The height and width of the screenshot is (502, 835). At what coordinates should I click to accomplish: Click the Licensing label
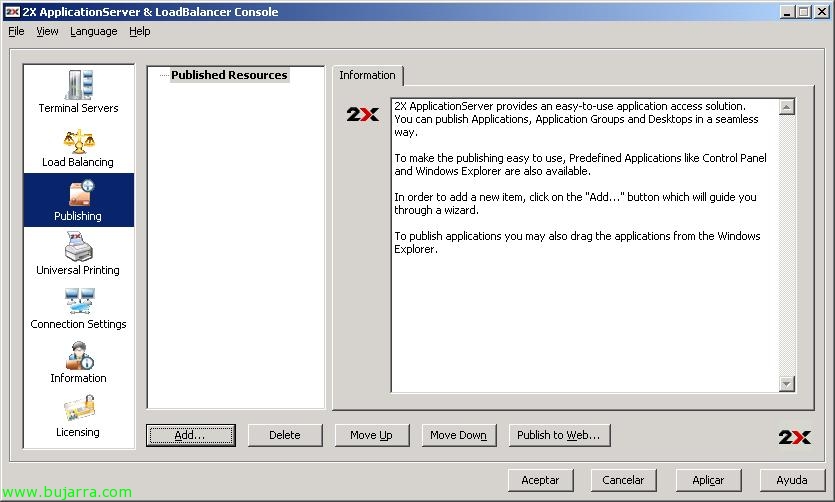click(78, 432)
